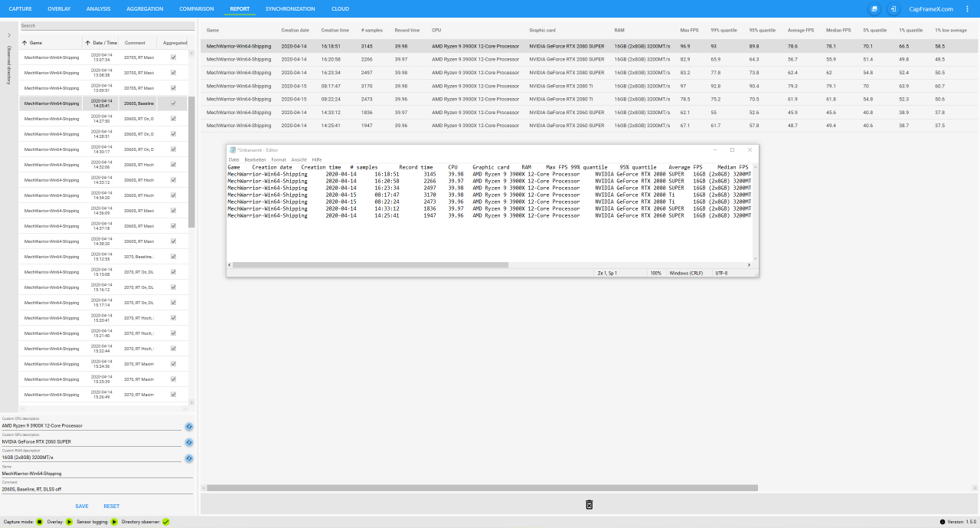Click the Game name input field
This screenshot has height=528, width=980.
[x=97, y=473]
